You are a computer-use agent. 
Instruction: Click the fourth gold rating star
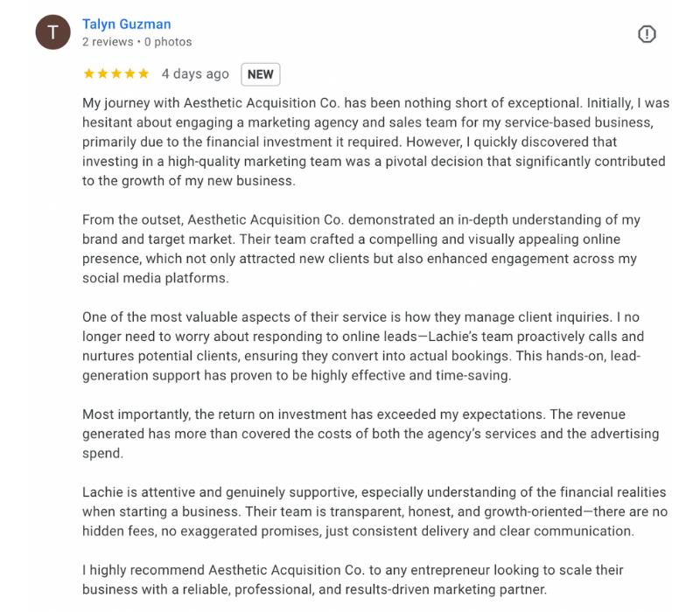coord(129,73)
